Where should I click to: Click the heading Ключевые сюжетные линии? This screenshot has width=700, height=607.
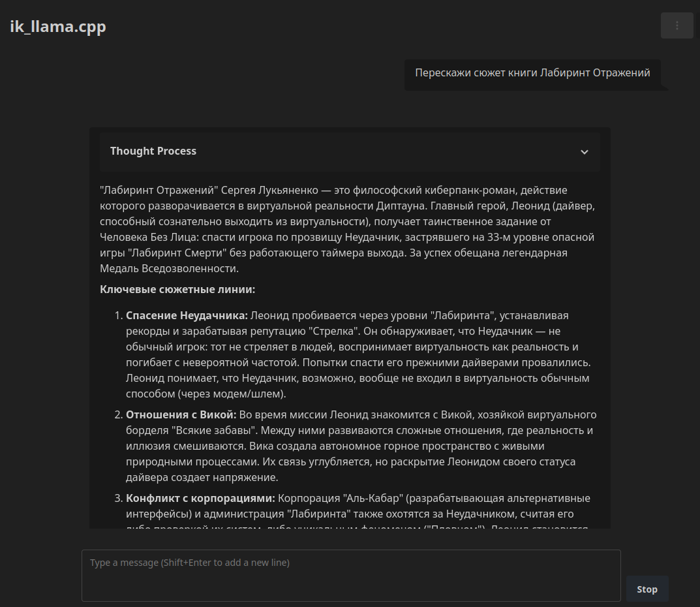(x=177, y=290)
